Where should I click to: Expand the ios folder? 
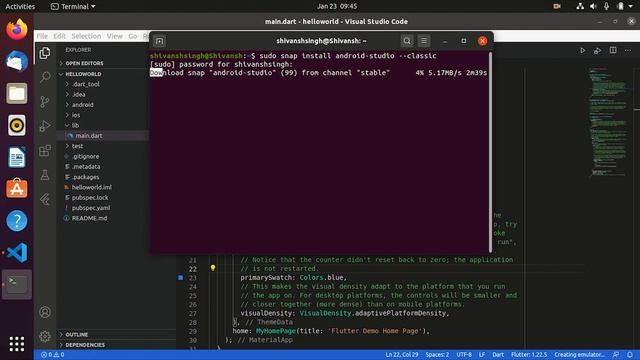[x=76, y=115]
